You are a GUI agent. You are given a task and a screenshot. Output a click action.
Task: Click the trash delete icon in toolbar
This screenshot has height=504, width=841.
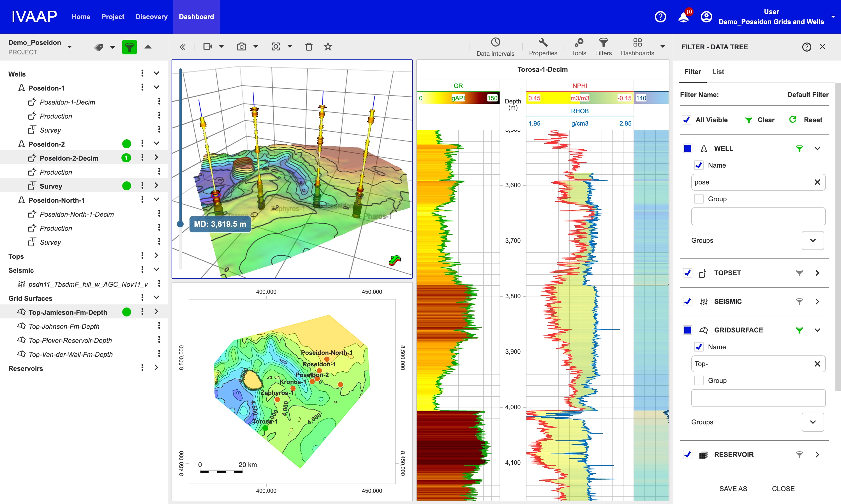[x=309, y=47]
